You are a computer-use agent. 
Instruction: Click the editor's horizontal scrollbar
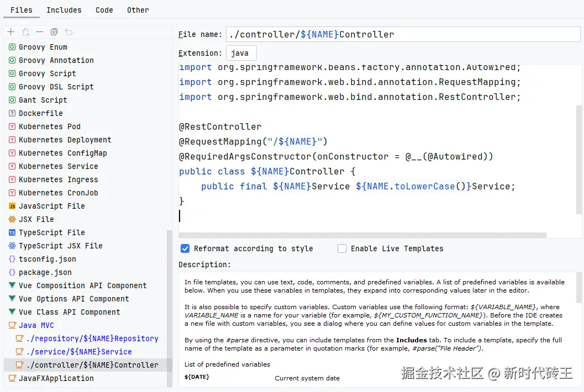click(362, 235)
